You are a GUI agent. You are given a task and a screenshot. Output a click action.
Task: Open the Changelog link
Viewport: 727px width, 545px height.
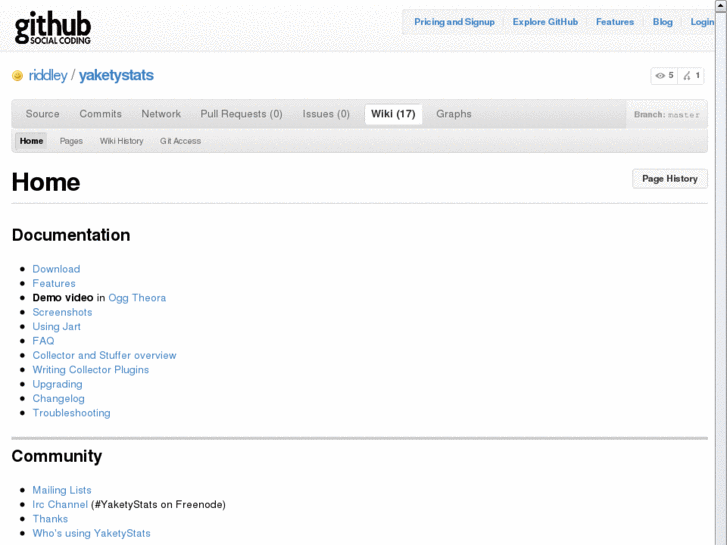[58, 398]
